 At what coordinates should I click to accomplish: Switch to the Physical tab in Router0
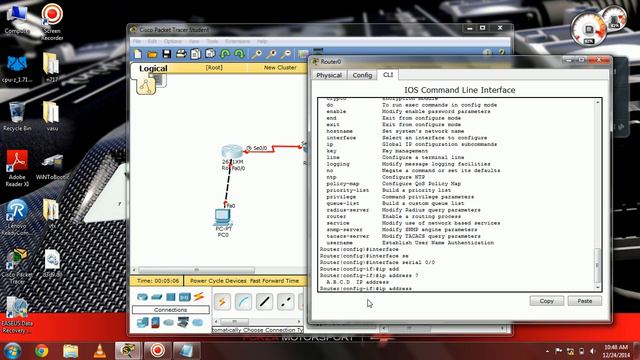pyautogui.click(x=329, y=75)
